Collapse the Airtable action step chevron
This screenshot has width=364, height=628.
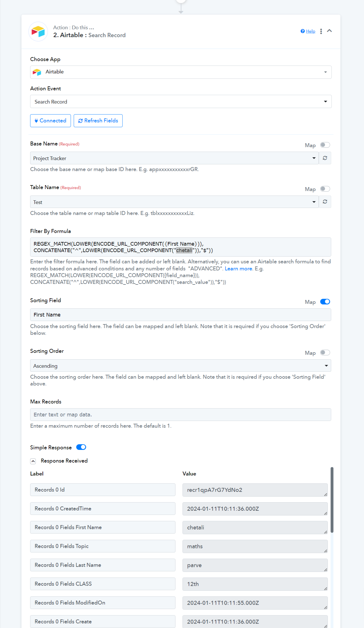(329, 31)
